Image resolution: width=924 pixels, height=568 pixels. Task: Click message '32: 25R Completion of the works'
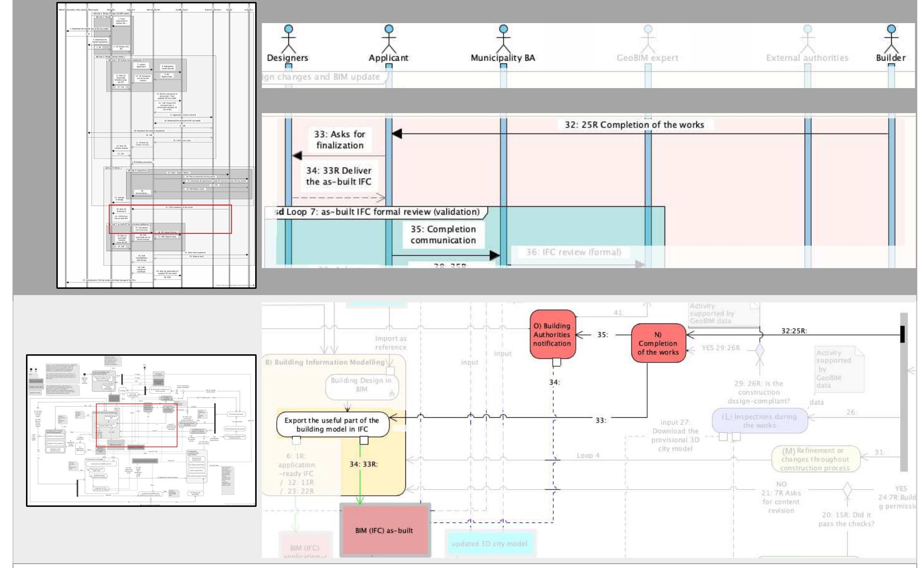[634, 125]
